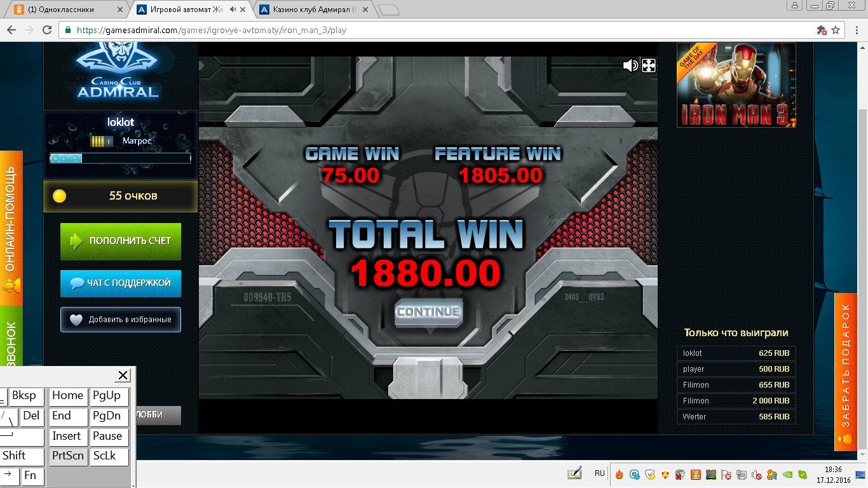Open the ЗАБРАТЬ ПОДАРОК side tab
This screenshot has height=488, width=868.
846,372
